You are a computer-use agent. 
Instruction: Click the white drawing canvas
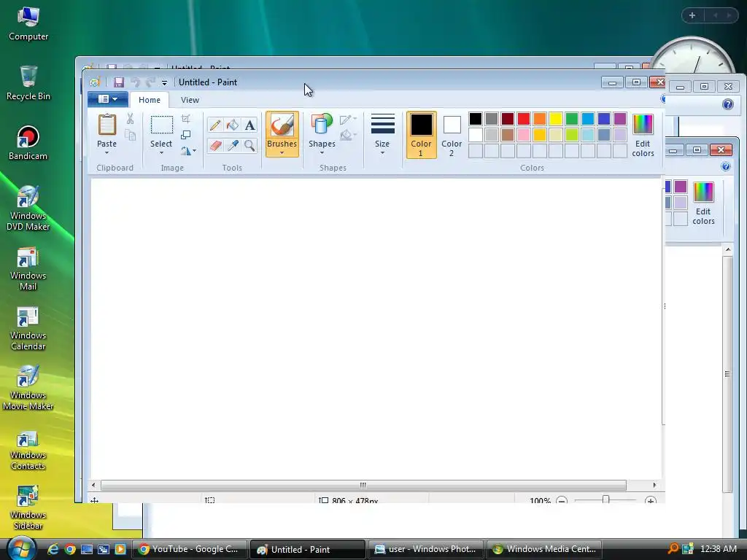coord(376,329)
